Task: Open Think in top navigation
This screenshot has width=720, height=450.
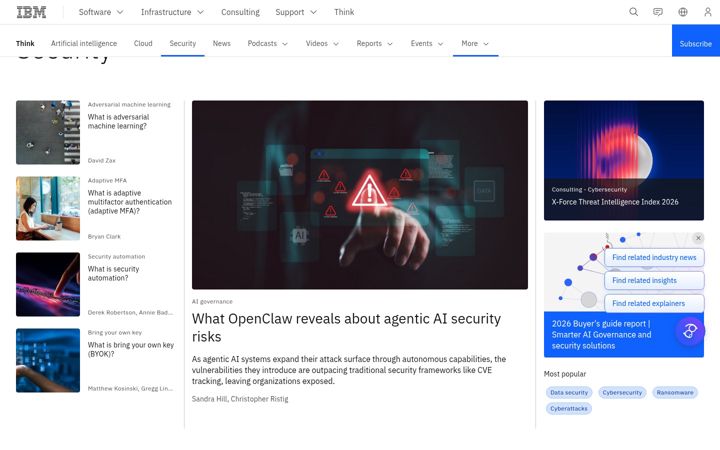Action: pos(344,12)
